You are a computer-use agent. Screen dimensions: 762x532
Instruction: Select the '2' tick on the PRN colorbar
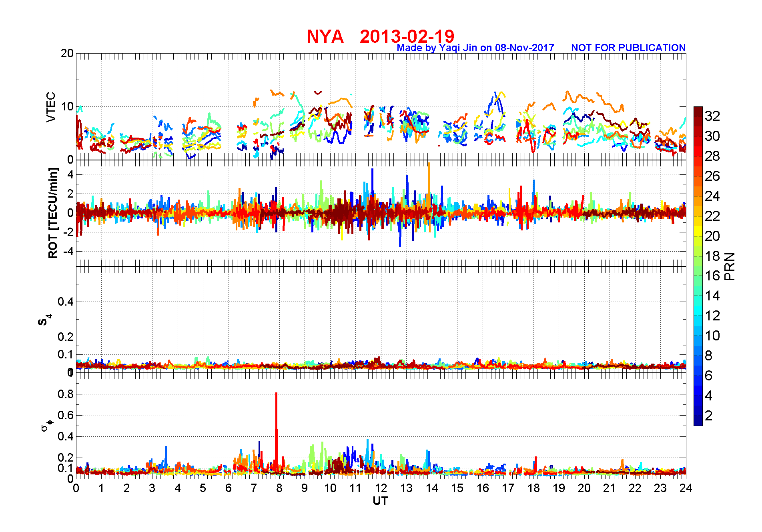(709, 416)
